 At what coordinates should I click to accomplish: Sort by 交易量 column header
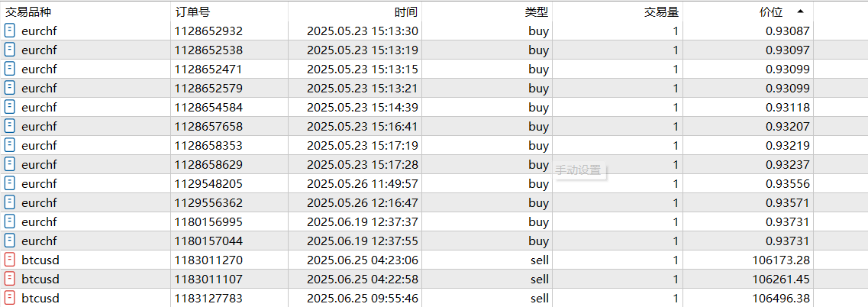click(x=661, y=11)
